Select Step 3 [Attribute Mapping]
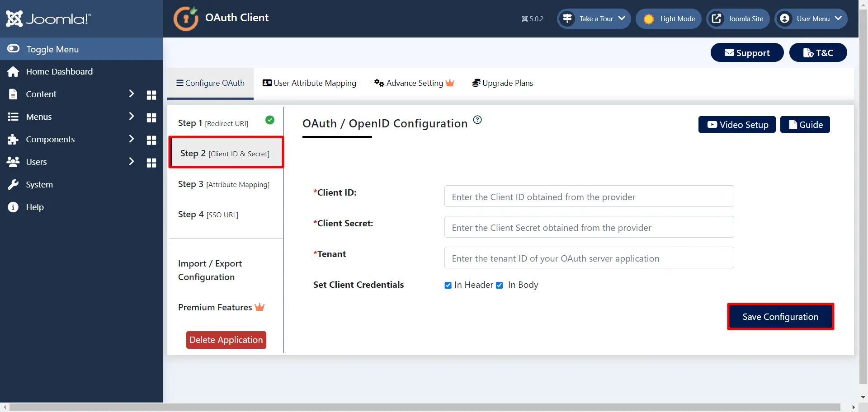Image resolution: width=868 pixels, height=412 pixels. pyautogui.click(x=226, y=184)
